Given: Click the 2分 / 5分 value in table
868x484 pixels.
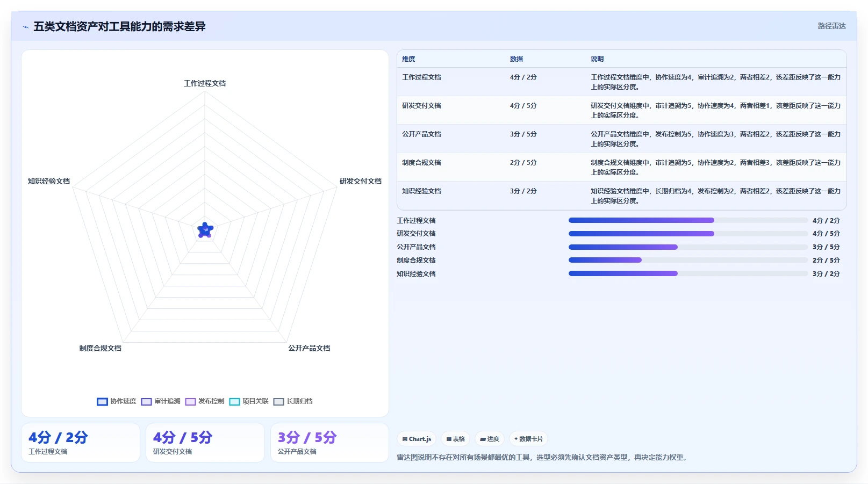Looking at the screenshot, I should pyautogui.click(x=523, y=163).
